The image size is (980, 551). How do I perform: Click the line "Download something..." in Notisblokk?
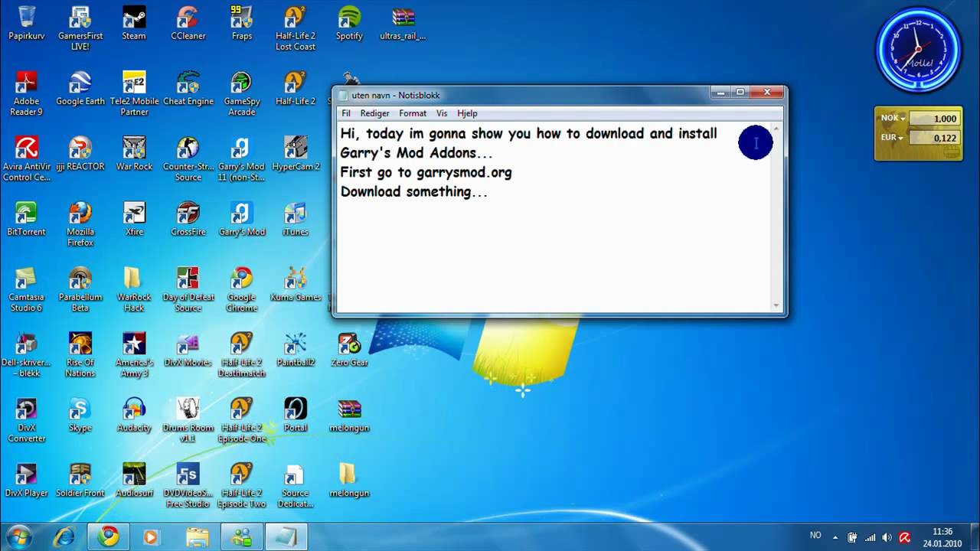(414, 192)
